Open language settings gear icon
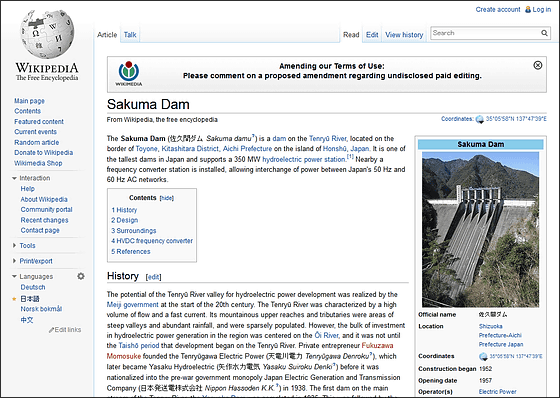The image size is (560, 398). [x=81, y=276]
